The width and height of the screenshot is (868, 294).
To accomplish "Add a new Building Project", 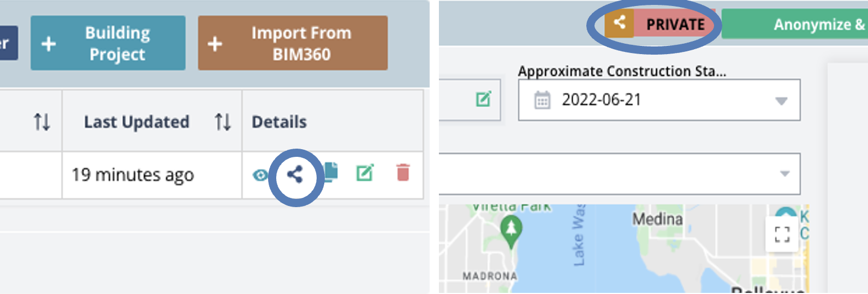I will tap(108, 43).
